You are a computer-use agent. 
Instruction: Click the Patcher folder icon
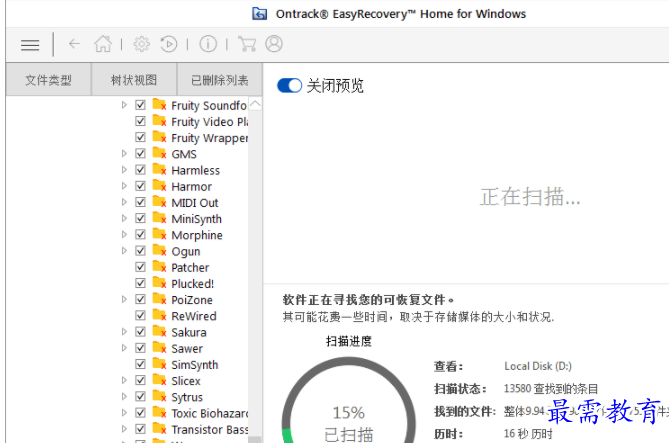159,267
